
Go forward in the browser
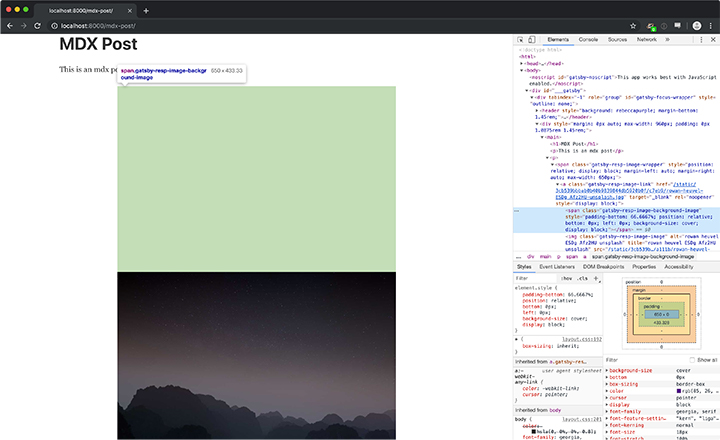coord(23,26)
